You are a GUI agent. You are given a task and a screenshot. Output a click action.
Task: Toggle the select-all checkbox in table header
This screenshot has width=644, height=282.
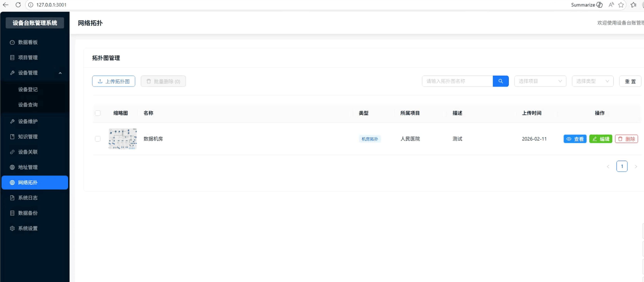click(98, 113)
